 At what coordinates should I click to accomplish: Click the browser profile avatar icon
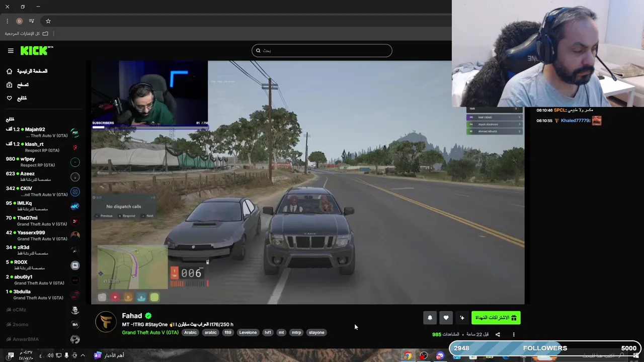[19, 21]
